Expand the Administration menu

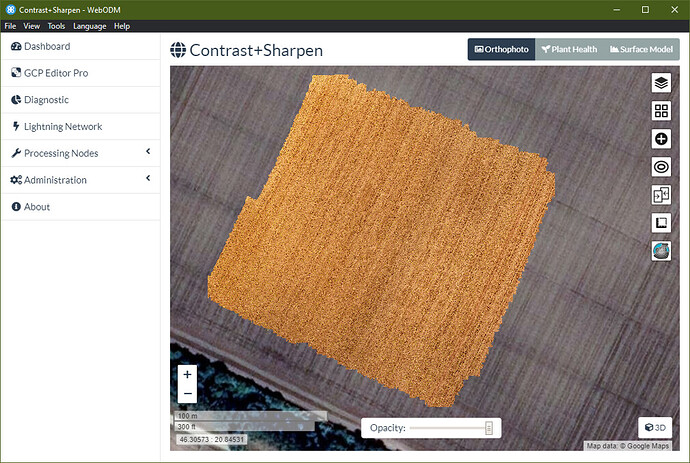coord(81,180)
